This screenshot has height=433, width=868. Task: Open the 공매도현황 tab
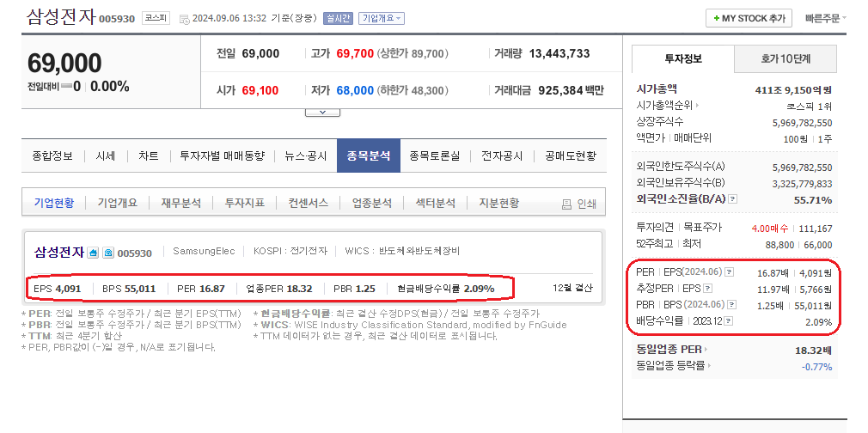[570, 156]
